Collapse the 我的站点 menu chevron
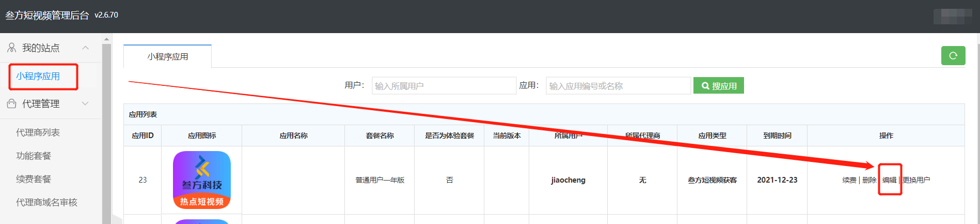This screenshot has width=980, height=224. (86, 48)
